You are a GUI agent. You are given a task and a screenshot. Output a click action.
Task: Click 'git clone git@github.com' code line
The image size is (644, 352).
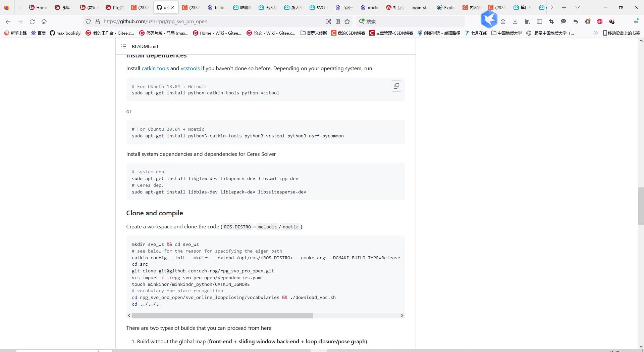(203, 271)
